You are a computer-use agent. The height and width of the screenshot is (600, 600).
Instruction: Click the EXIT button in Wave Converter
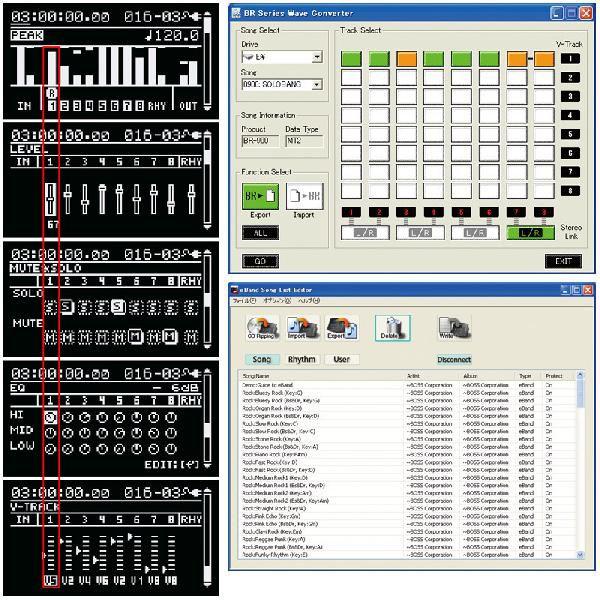[x=563, y=261]
